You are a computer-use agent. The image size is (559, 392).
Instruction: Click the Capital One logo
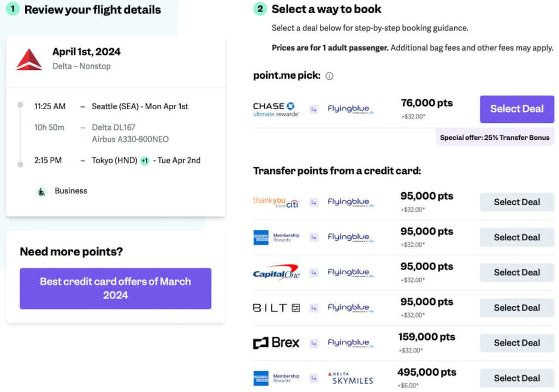coord(276,272)
